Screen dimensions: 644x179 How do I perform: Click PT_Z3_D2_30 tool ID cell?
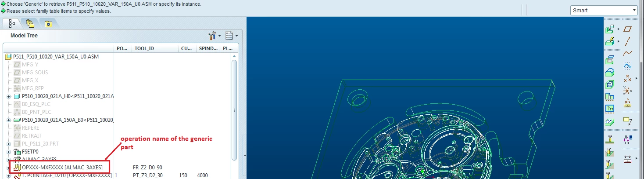147,175
